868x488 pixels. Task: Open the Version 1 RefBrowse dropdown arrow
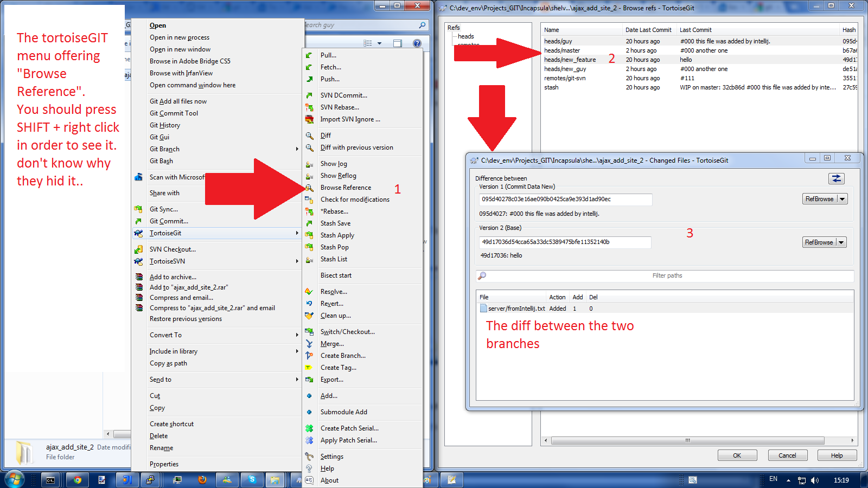point(842,199)
